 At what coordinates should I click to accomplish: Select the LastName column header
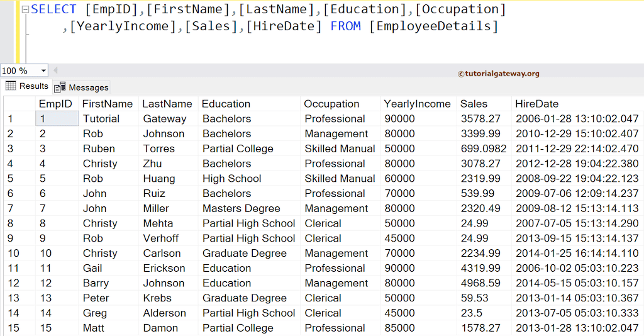(169, 104)
